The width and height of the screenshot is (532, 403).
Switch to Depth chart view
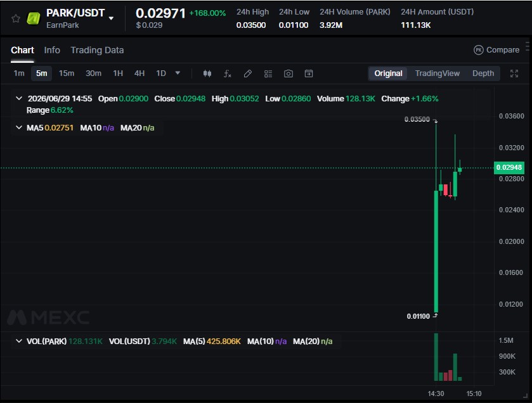click(483, 74)
